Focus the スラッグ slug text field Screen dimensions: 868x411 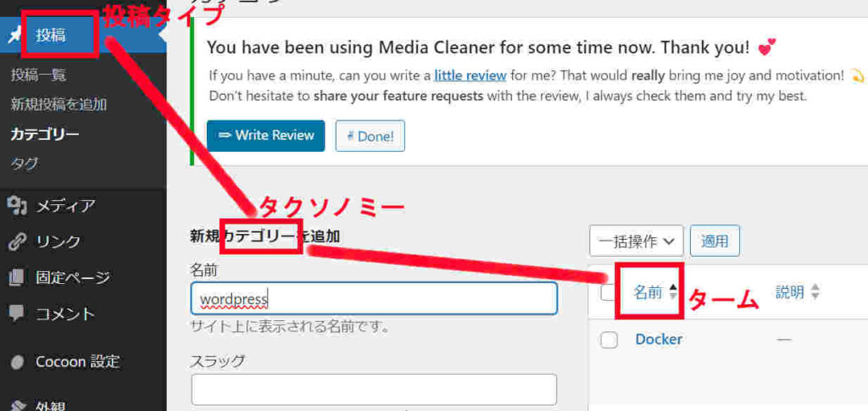(x=374, y=390)
